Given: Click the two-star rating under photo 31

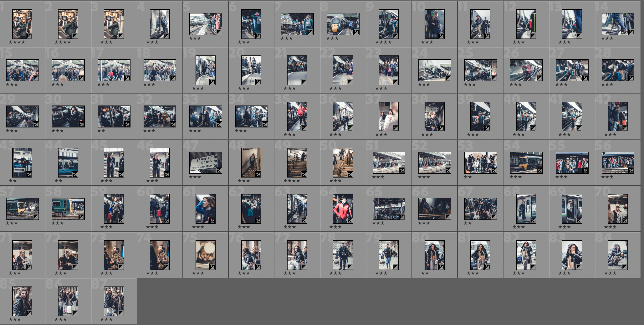Looking at the screenshot, I should pos(101,131).
